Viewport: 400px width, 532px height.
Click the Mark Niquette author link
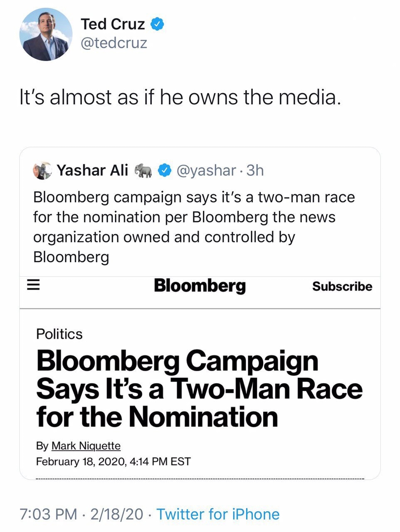pos(86,446)
